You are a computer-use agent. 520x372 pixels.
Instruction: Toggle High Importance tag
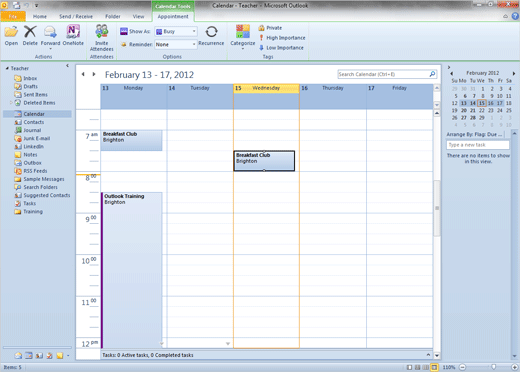(x=282, y=38)
